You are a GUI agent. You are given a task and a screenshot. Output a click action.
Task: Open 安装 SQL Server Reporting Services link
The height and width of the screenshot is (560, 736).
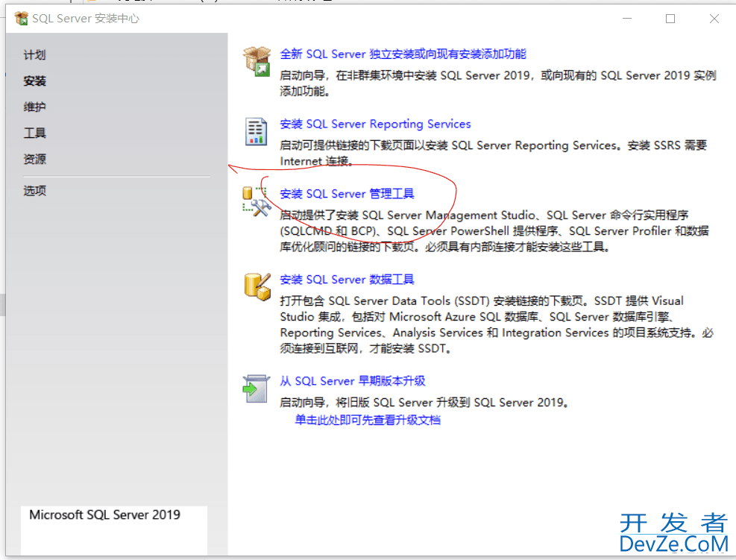click(x=375, y=124)
